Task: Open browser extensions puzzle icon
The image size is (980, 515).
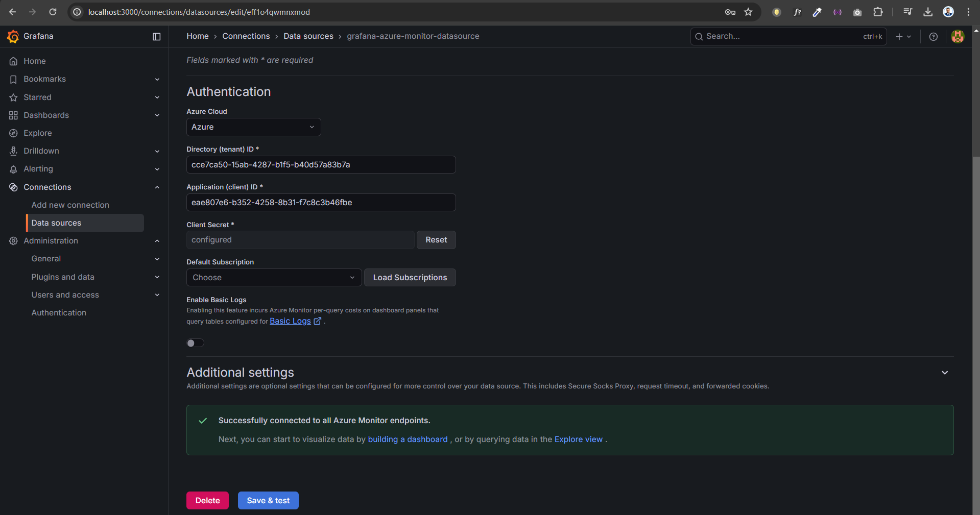Action: [x=878, y=12]
